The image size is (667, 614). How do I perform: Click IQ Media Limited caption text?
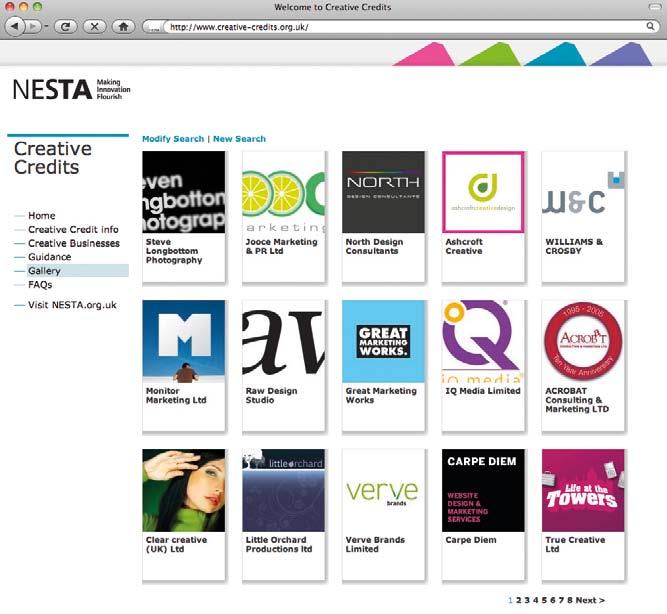483,391
